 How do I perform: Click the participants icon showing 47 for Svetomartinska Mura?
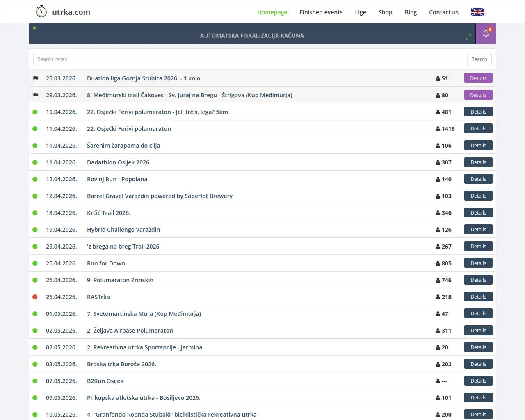click(x=438, y=313)
